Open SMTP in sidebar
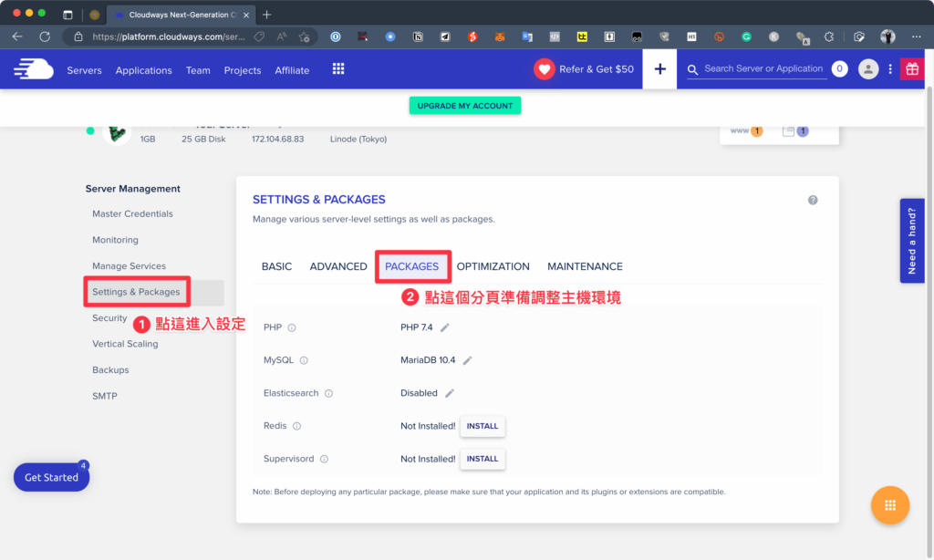 click(104, 396)
